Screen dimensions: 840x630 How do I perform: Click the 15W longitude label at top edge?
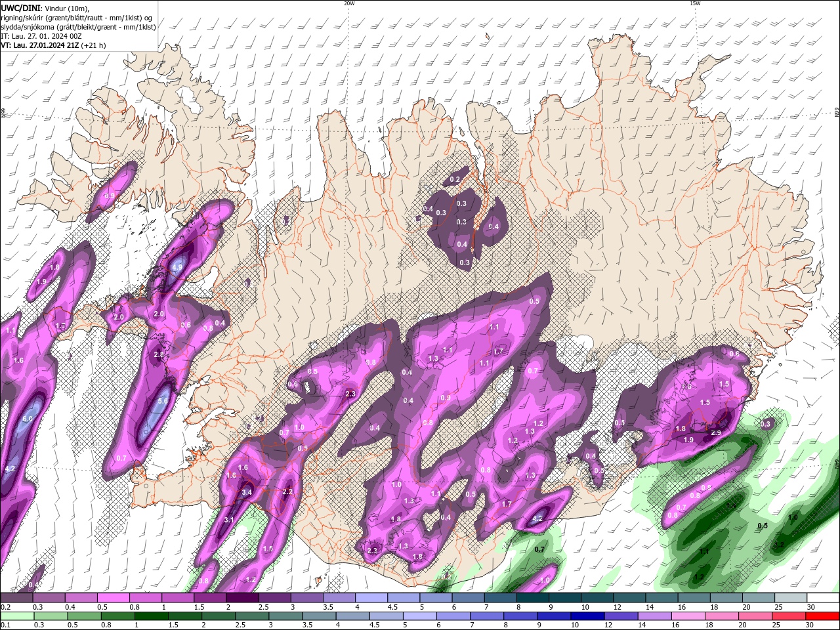[695, 3]
